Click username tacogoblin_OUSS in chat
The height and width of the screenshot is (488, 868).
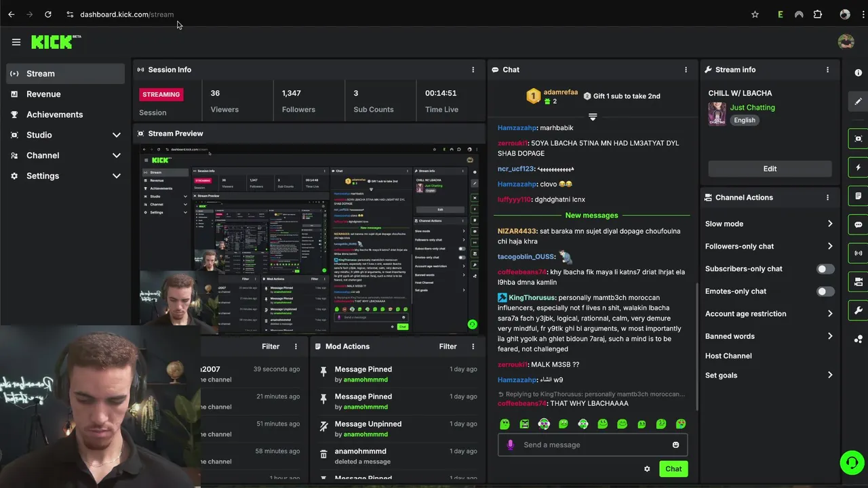coord(526,257)
